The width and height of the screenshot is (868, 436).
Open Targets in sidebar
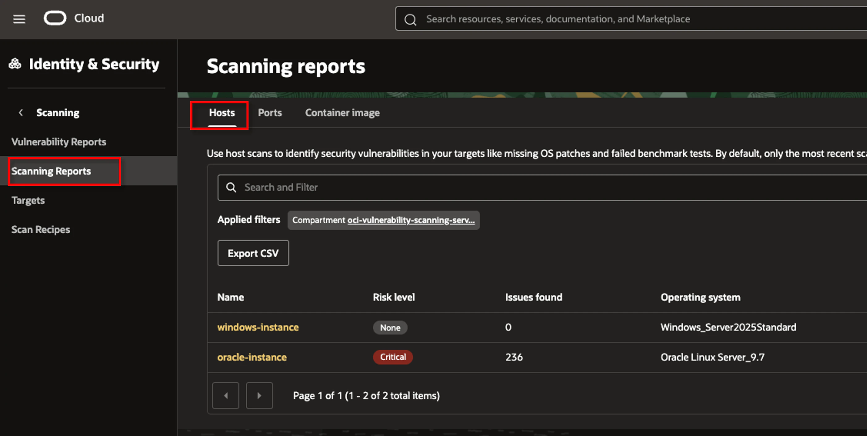click(x=28, y=201)
